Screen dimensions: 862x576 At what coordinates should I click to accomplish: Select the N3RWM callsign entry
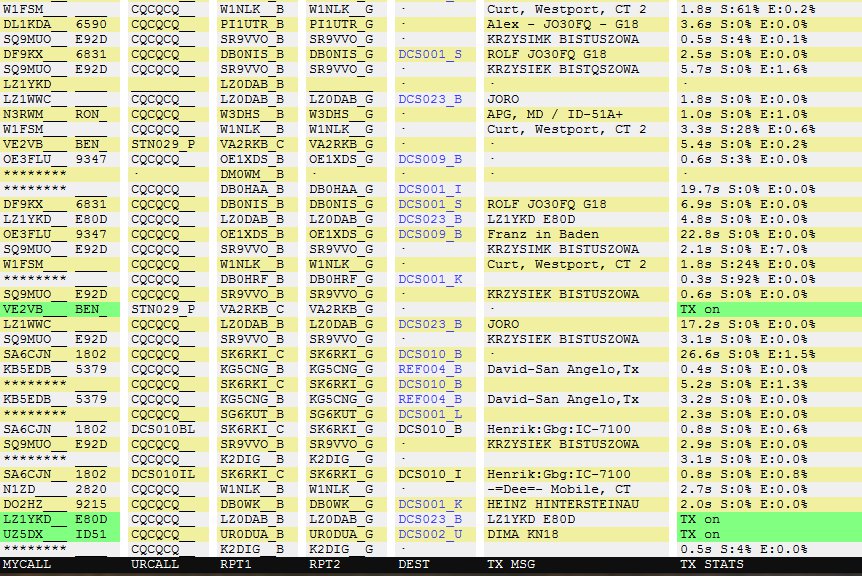27,114
